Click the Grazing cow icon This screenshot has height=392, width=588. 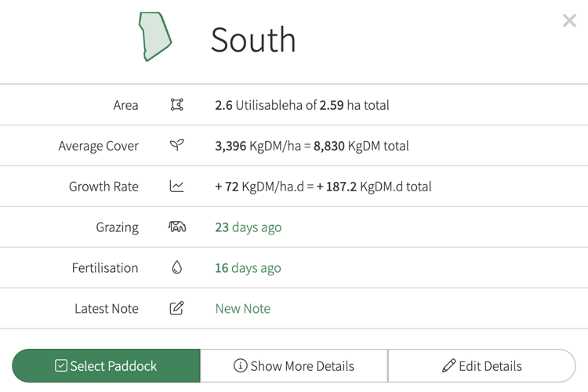point(176,227)
